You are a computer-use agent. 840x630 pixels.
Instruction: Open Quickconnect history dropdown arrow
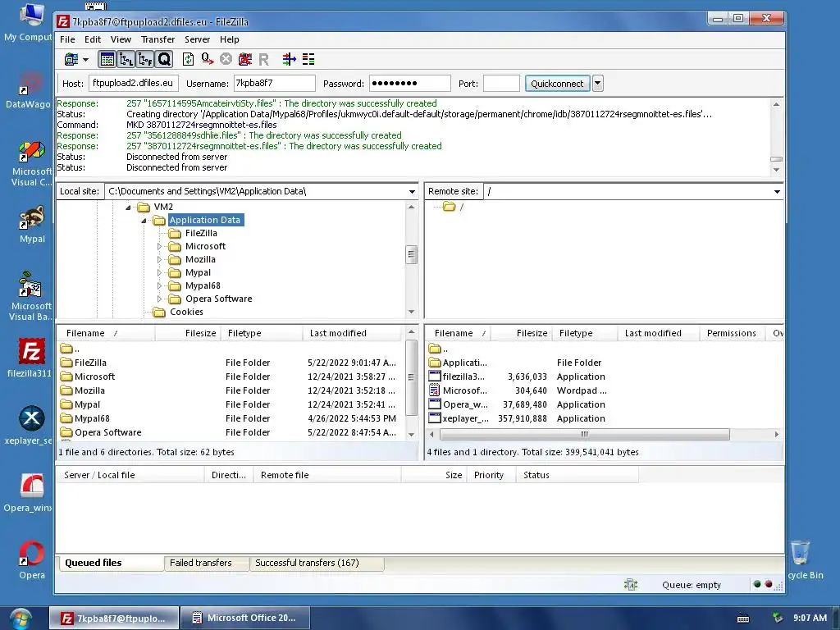coord(598,84)
